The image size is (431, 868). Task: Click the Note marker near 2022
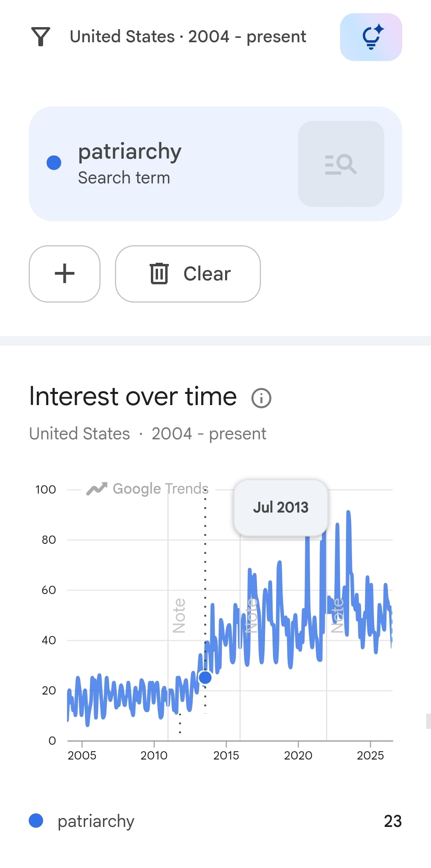coord(338,616)
